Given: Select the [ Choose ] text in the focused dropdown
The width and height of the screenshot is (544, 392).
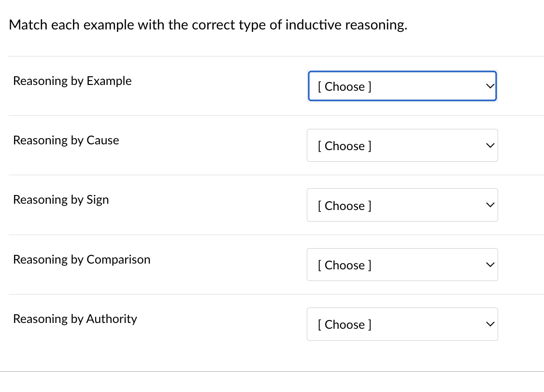Looking at the screenshot, I should click(344, 86).
